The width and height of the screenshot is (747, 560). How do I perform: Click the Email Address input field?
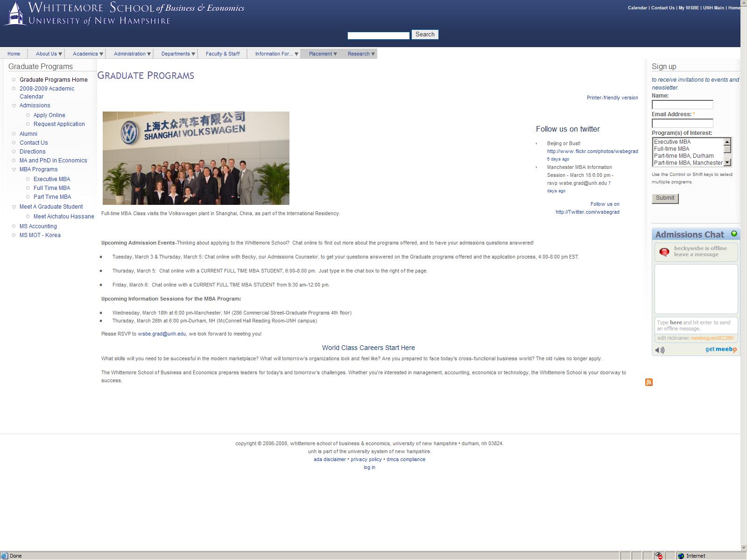point(683,123)
